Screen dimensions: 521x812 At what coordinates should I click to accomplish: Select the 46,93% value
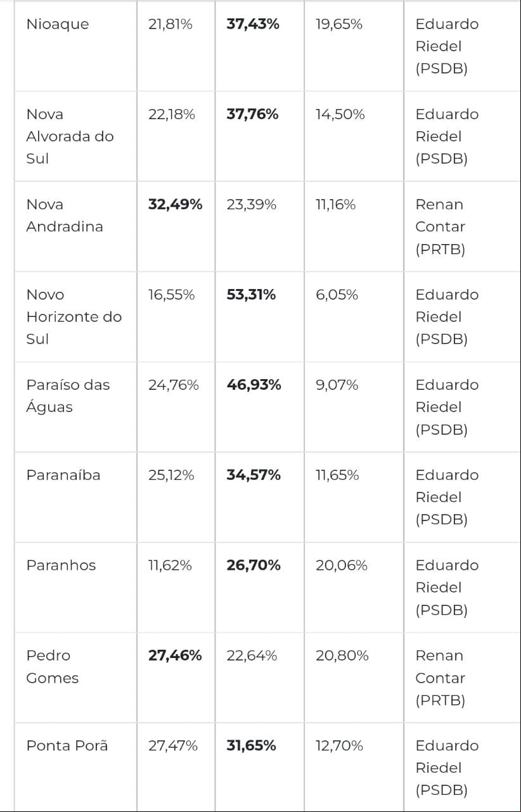click(x=254, y=385)
